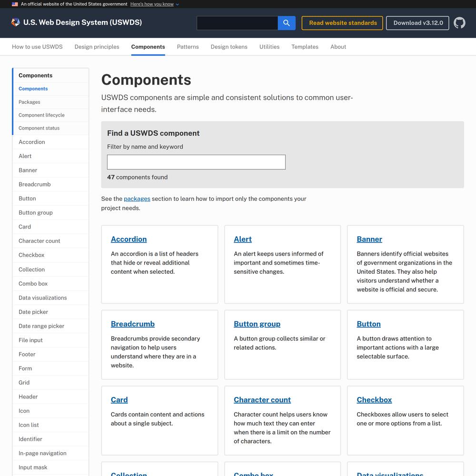This screenshot has height=476, width=476.
Task: Open the Accordion card link
Action: tap(129, 239)
